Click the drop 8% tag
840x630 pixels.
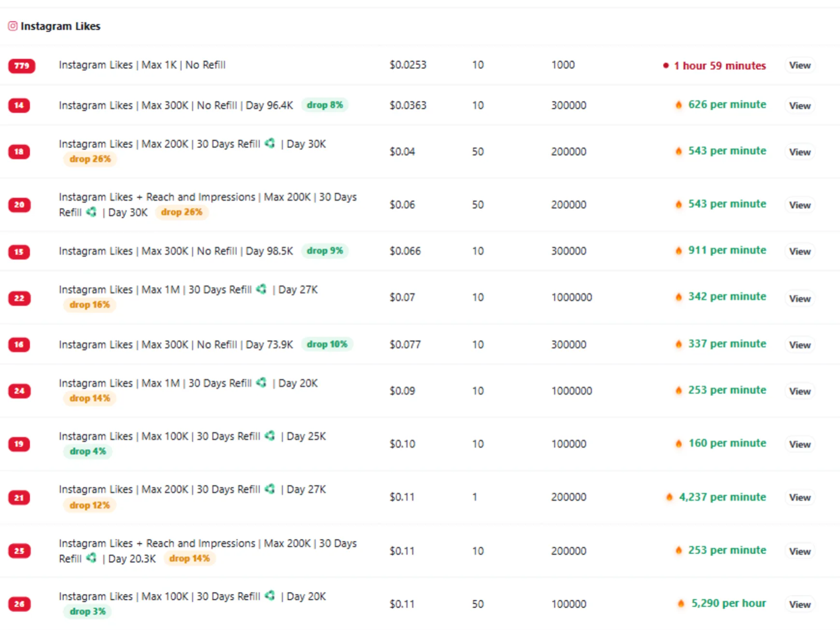tap(325, 105)
